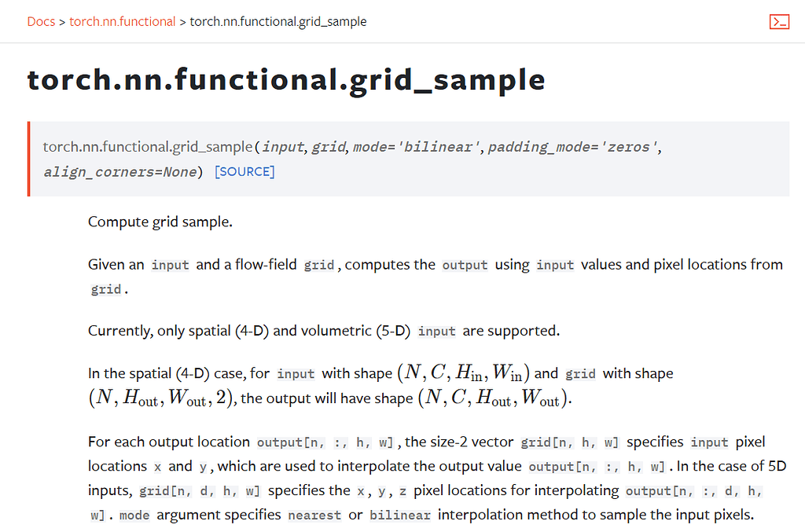Click the torch.nn.functional.grid_sample page heading
805x532 pixels.
pyautogui.click(x=286, y=80)
